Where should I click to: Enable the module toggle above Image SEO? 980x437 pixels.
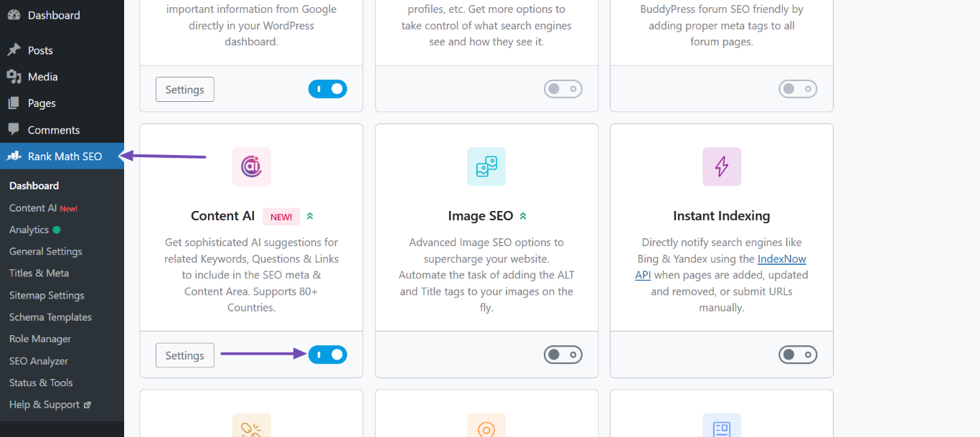[563, 89]
